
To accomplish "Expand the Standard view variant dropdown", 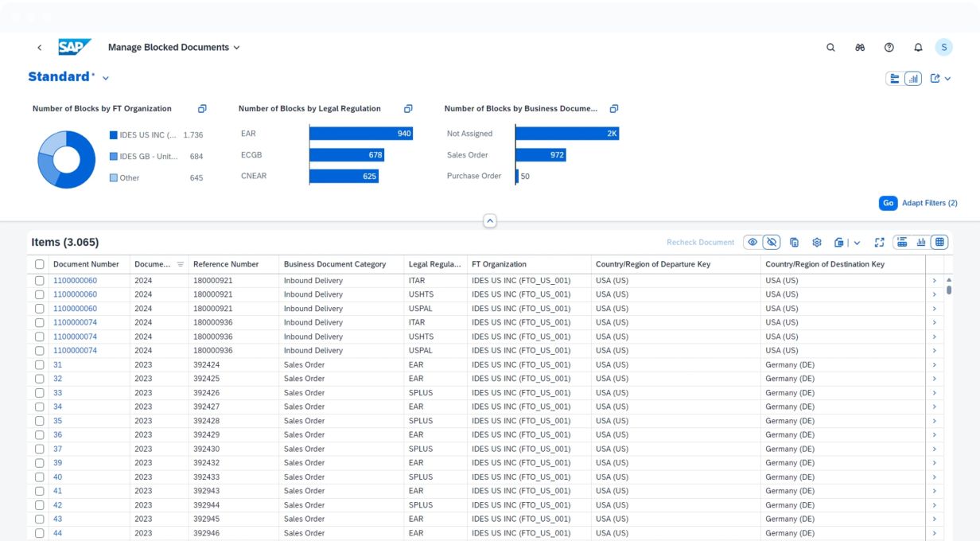I will (x=106, y=78).
